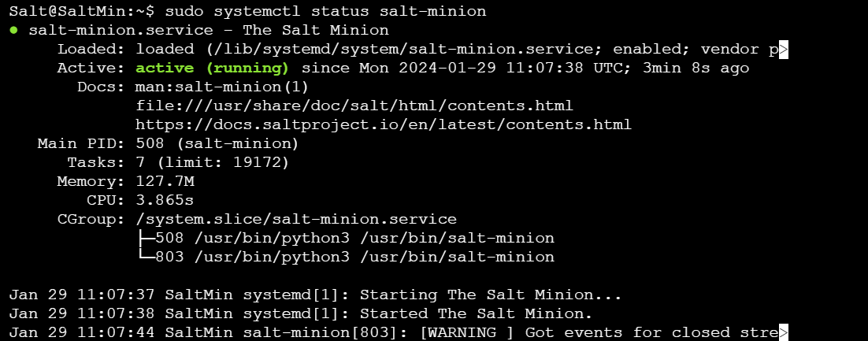Click the truncation marker ending the Loaded line

tap(783, 50)
